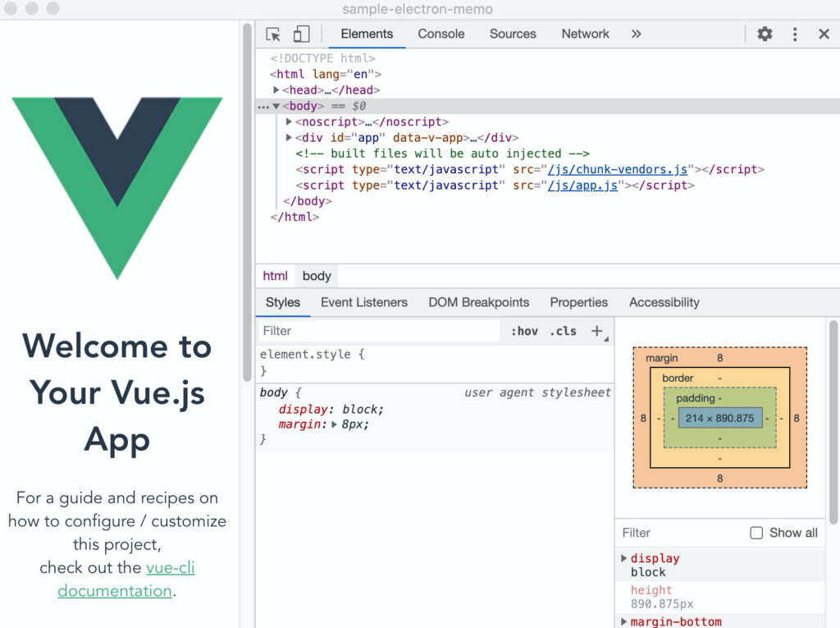Open the Accessibility tab

[664, 302]
